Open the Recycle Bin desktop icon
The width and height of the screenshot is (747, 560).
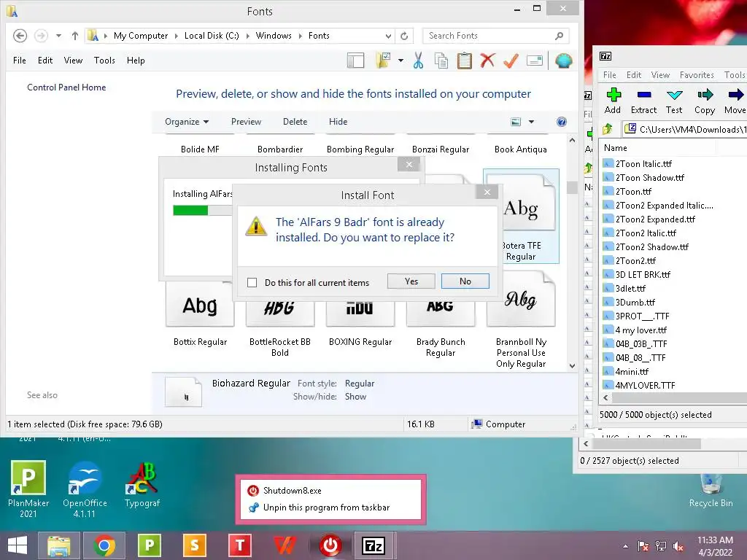(x=711, y=491)
